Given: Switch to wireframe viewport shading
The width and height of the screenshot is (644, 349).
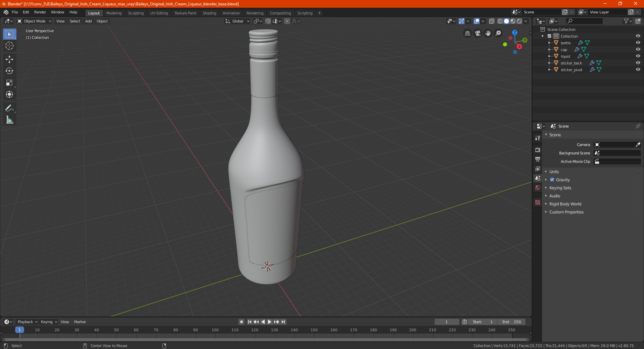Looking at the screenshot, I should point(500,21).
